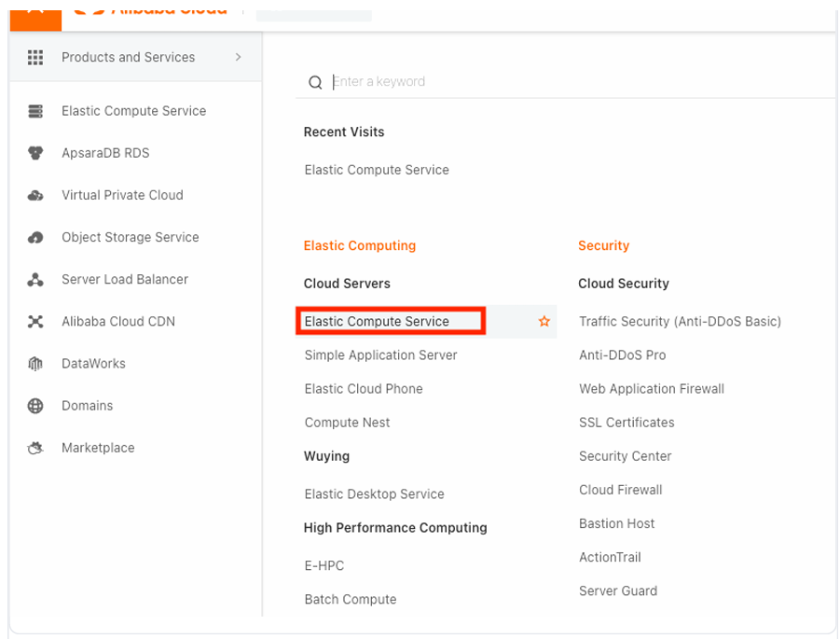Click the ApsaraDB RDS sidebar icon

point(35,153)
